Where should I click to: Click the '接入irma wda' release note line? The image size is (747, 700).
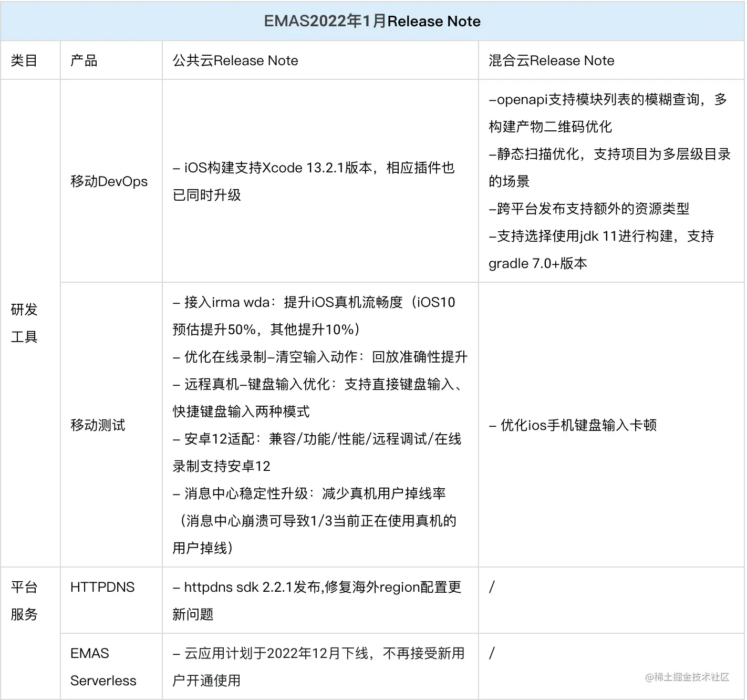[314, 316]
